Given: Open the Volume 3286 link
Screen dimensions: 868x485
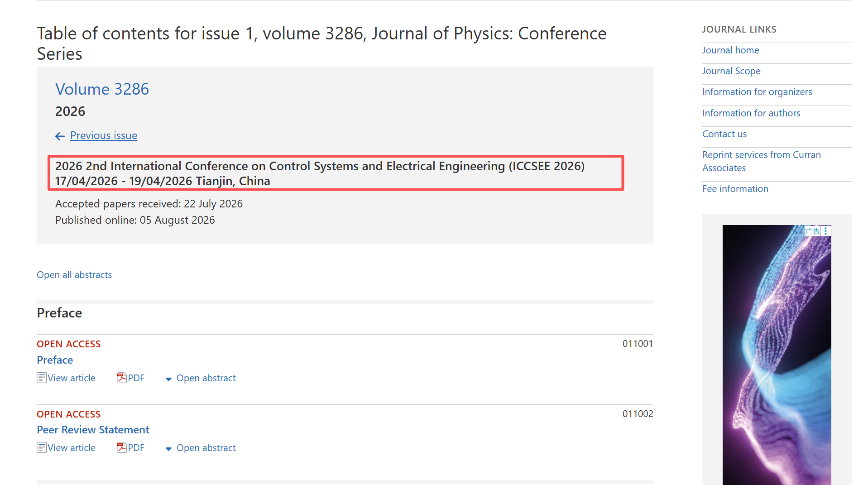Looking at the screenshot, I should pos(102,89).
